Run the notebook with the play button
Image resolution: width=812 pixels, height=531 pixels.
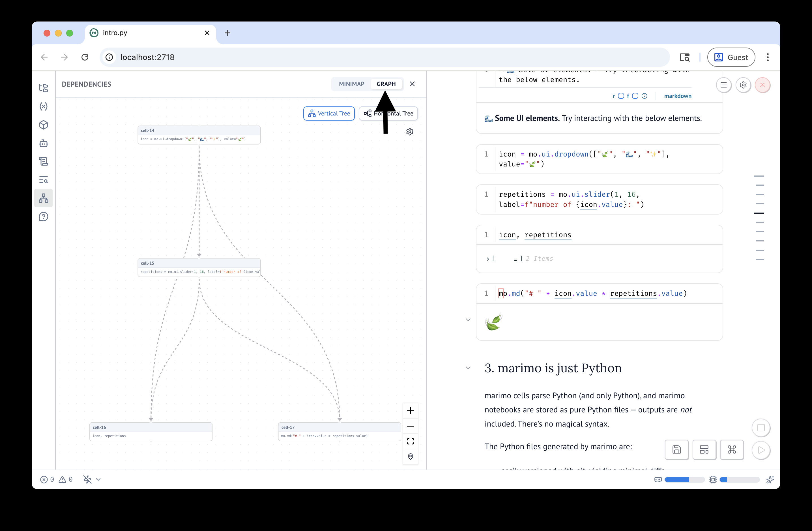click(761, 450)
